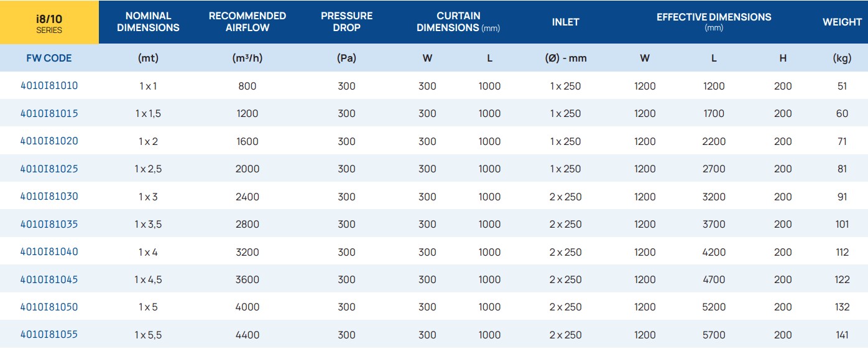This screenshot has height=349, width=868.
Task: Click the Weight column header
Action: pyautogui.click(x=842, y=22)
